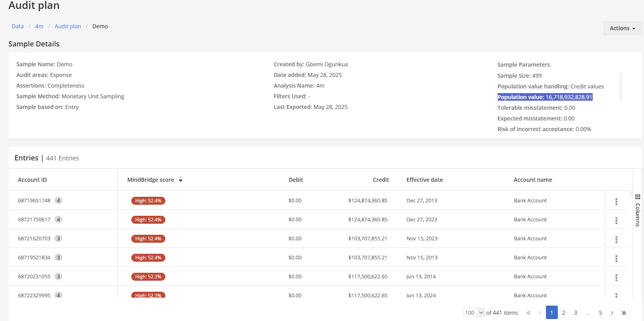Open row actions for entry 68719521834
Viewport: 644px width, 321px height.
616,259
